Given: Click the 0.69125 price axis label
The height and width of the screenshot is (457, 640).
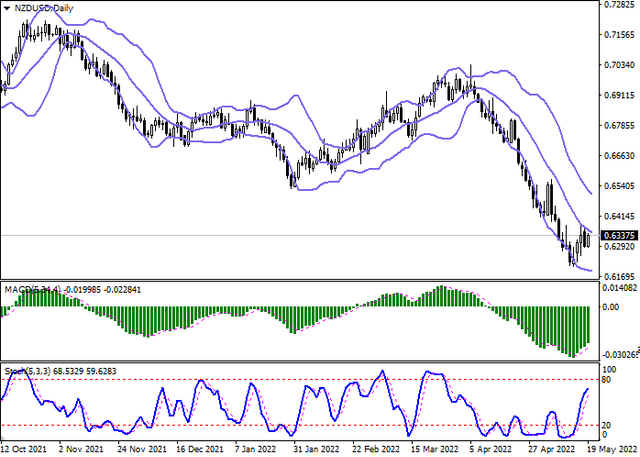Looking at the screenshot, I should (x=617, y=96).
